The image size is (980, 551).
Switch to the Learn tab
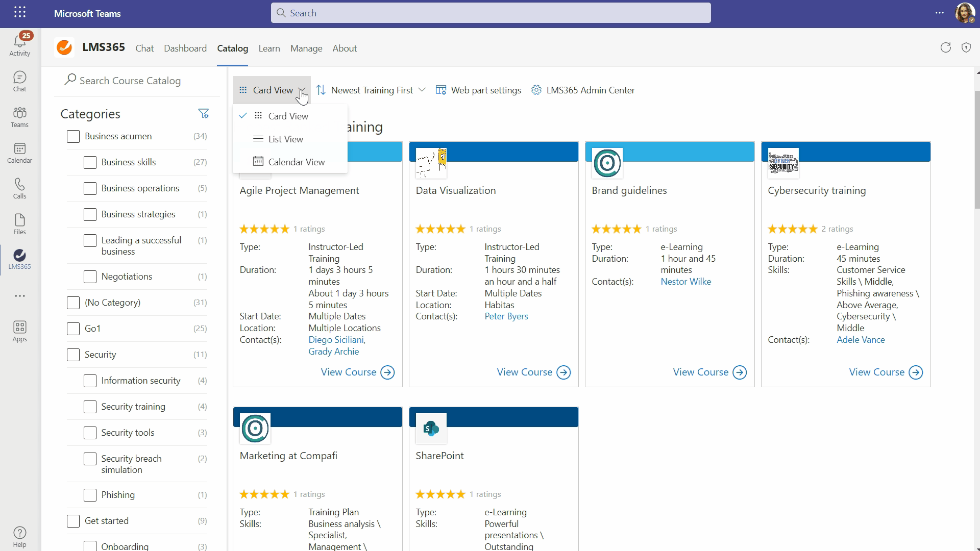(x=269, y=48)
